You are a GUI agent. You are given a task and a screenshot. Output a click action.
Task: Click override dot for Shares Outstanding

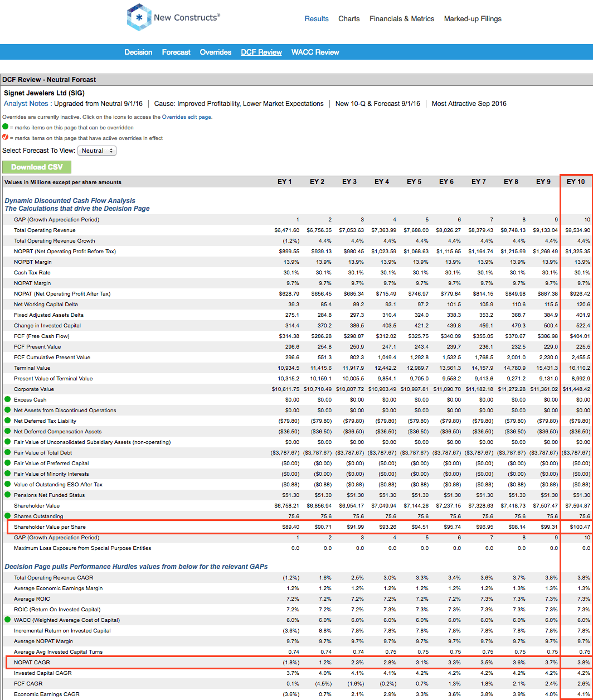[x=7, y=516]
